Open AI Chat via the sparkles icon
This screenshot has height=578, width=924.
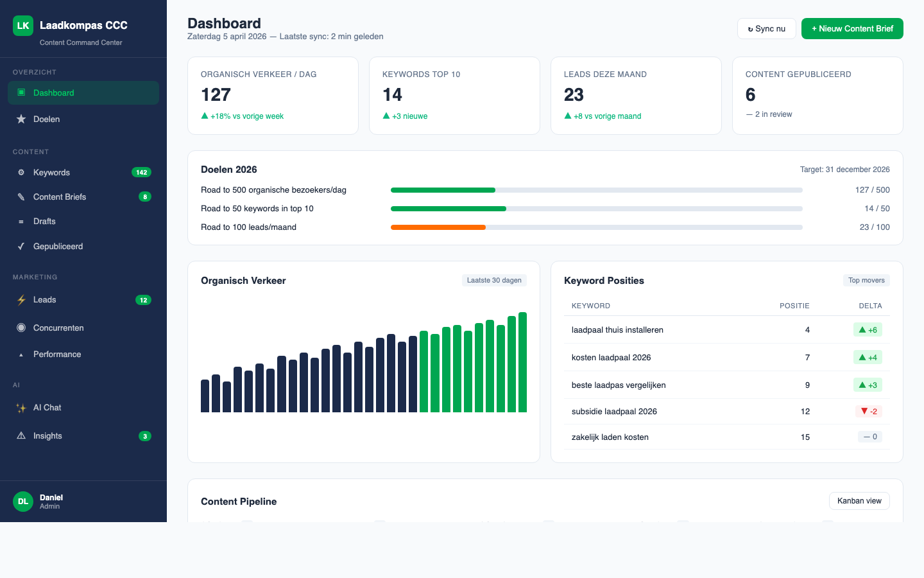pyautogui.click(x=21, y=407)
